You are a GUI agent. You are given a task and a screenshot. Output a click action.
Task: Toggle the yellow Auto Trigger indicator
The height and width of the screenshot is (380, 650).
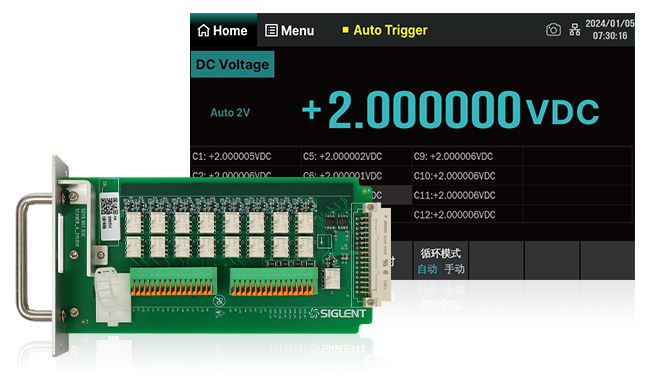385,30
